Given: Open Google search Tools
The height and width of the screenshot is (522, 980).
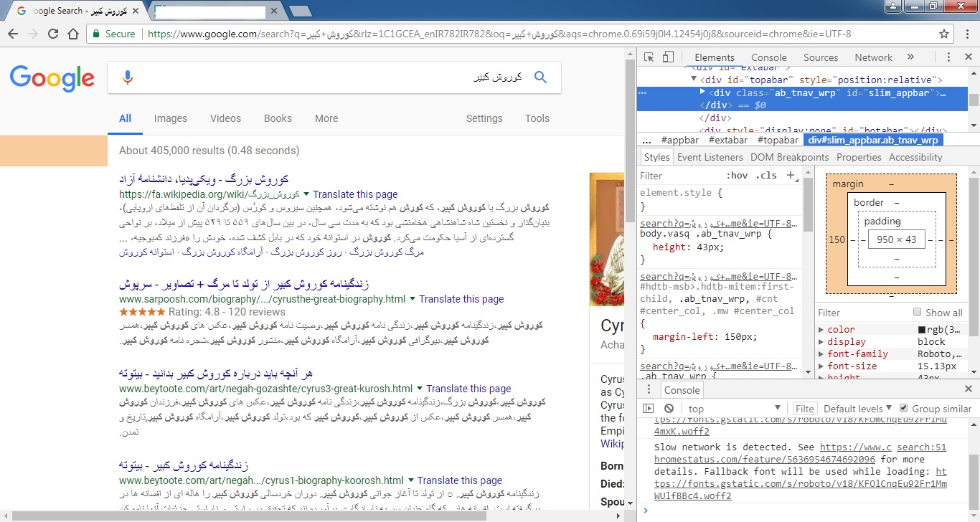Looking at the screenshot, I should click(x=537, y=118).
